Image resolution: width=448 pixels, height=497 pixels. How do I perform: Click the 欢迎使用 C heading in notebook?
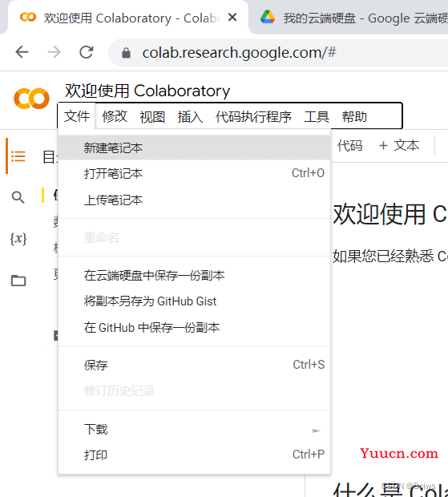tap(390, 214)
